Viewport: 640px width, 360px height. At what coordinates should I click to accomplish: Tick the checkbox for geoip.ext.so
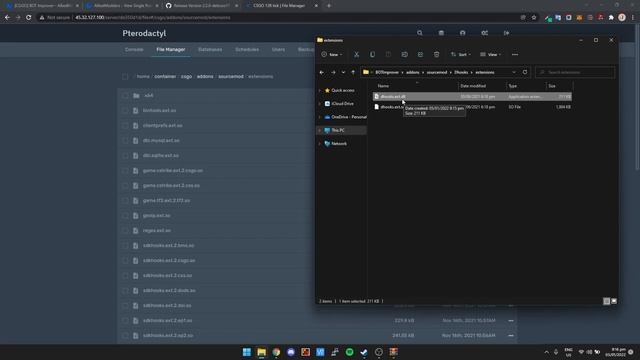[125, 216]
